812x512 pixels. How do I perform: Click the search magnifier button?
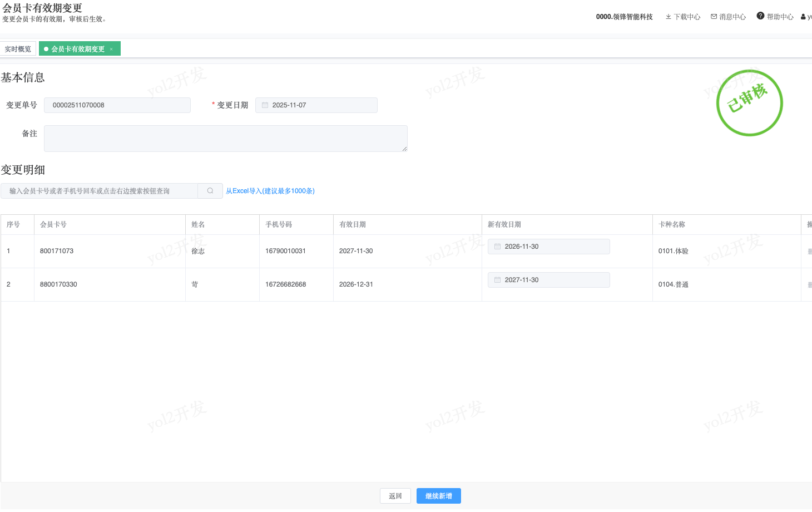pyautogui.click(x=210, y=191)
